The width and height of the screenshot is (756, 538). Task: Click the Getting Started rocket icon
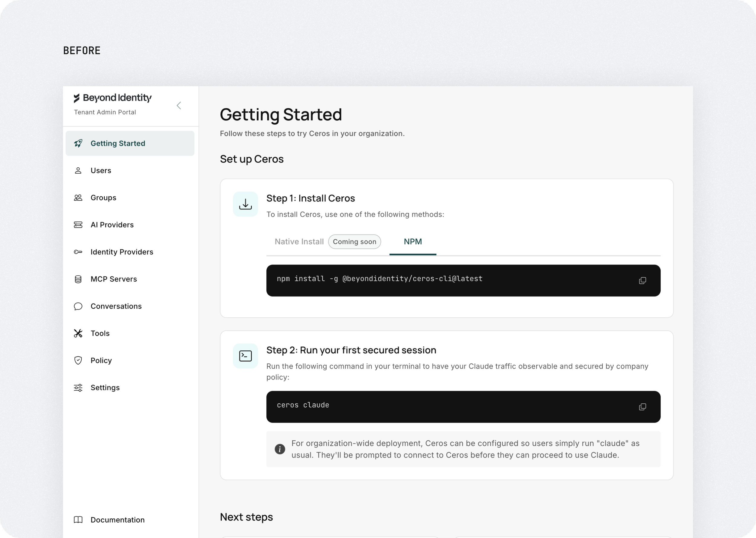pos(78,143)
